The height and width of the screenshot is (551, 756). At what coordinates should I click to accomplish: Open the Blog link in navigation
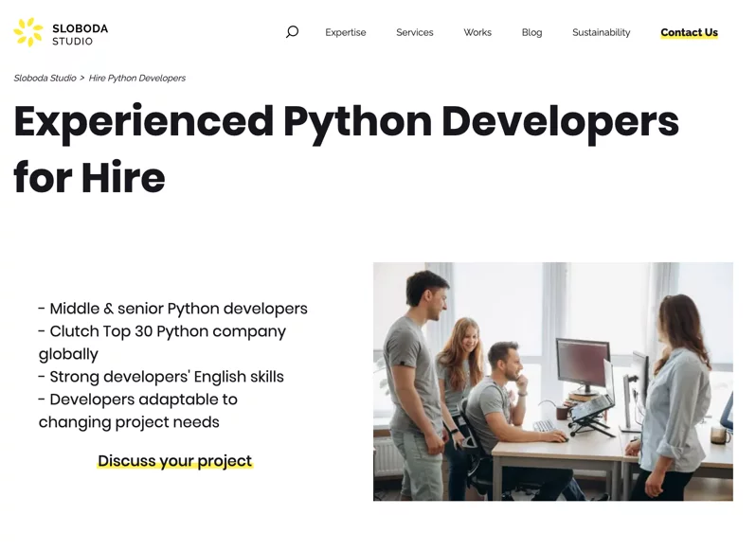(531, 32)
